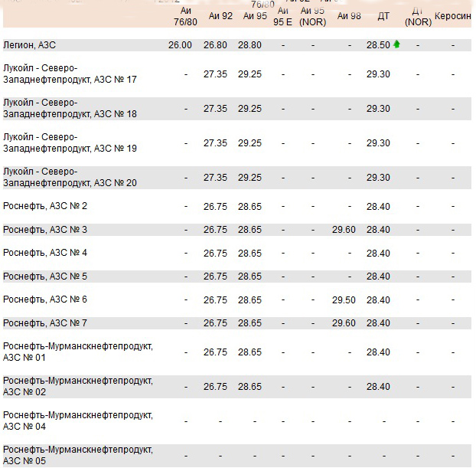476x468 pixels.
Task: Click the 26.00 price in Легион row
Action: pyautogui.click(x=180, y=45)
